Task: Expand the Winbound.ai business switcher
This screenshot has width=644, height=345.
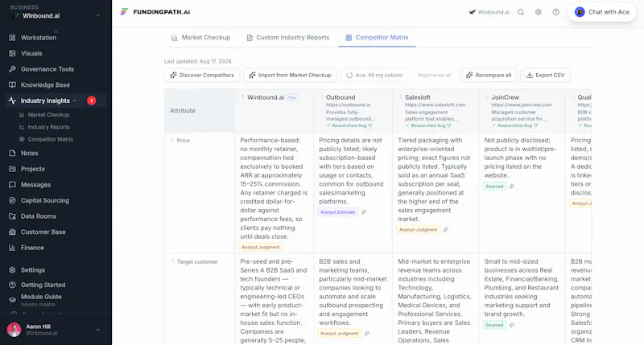Action: [97, 15]
